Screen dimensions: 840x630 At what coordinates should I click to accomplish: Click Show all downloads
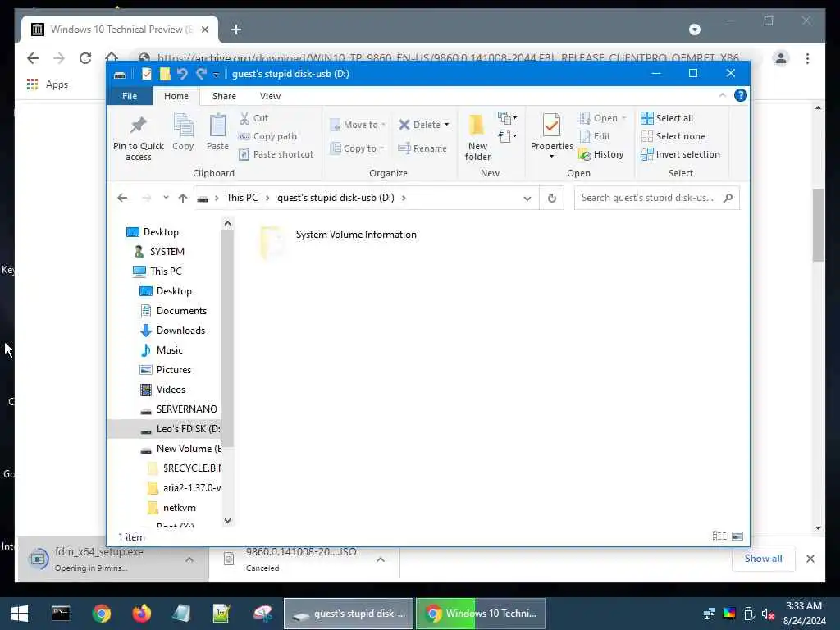coord(763,558)
